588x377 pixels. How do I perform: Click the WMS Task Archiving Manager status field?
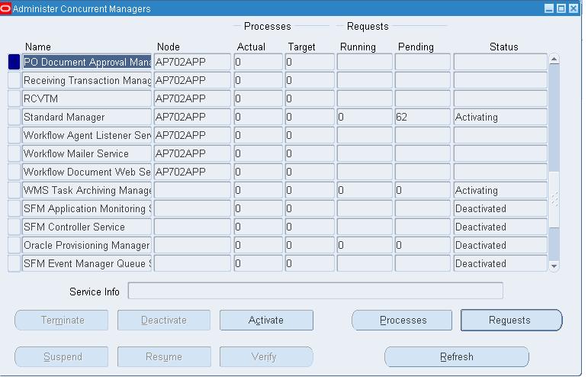pyautogui.click(x=500, y=191)
